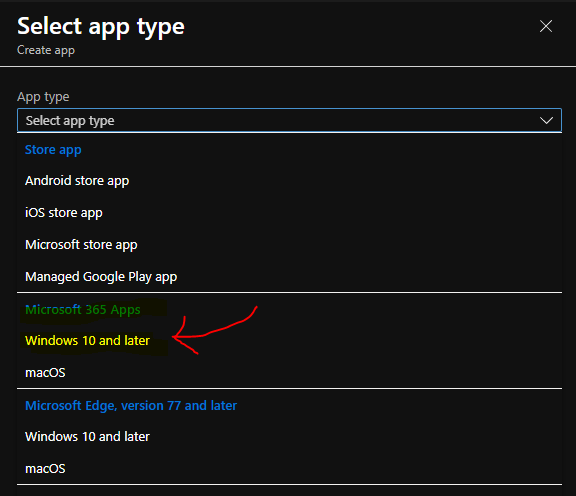This screenshot has width=576, height=496.
Task: Click the App type field label
Action: (43, 97)
